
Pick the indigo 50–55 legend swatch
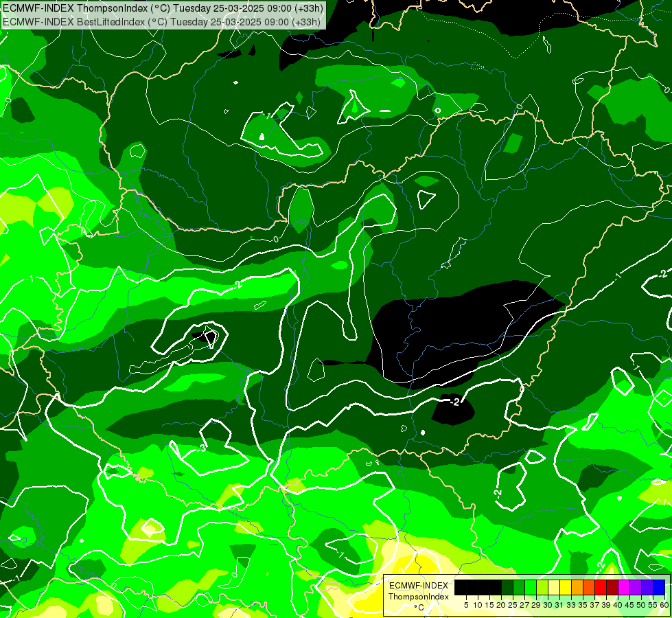click(x=647, y=588)
